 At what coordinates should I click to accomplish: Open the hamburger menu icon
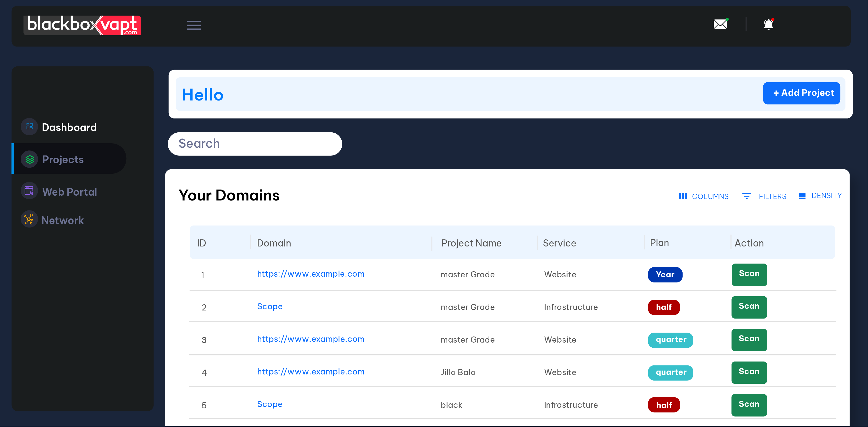click(x=194, y=25)
